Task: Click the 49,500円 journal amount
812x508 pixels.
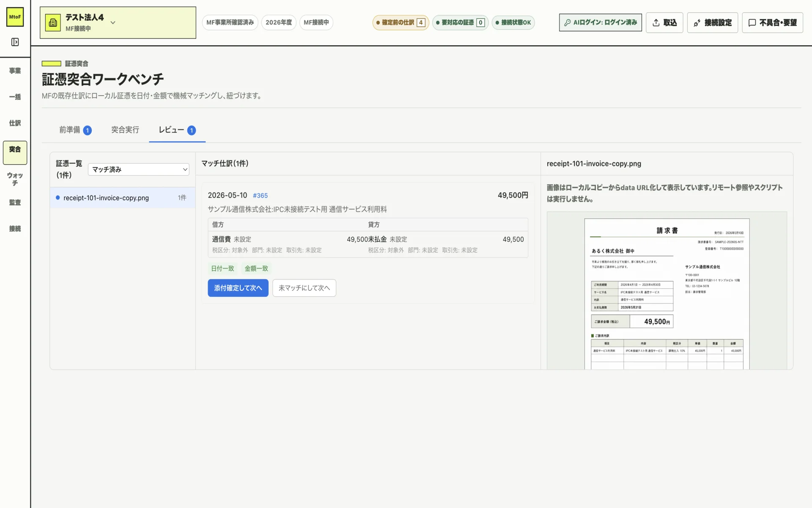Action: coord(513,195)
